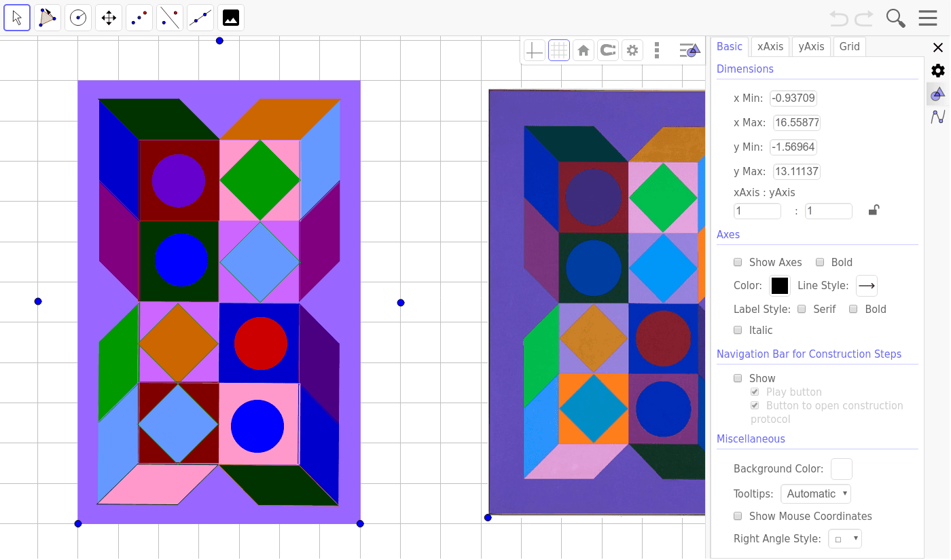
Task: Open the hamburger main menu
Action: click(928, 18)
